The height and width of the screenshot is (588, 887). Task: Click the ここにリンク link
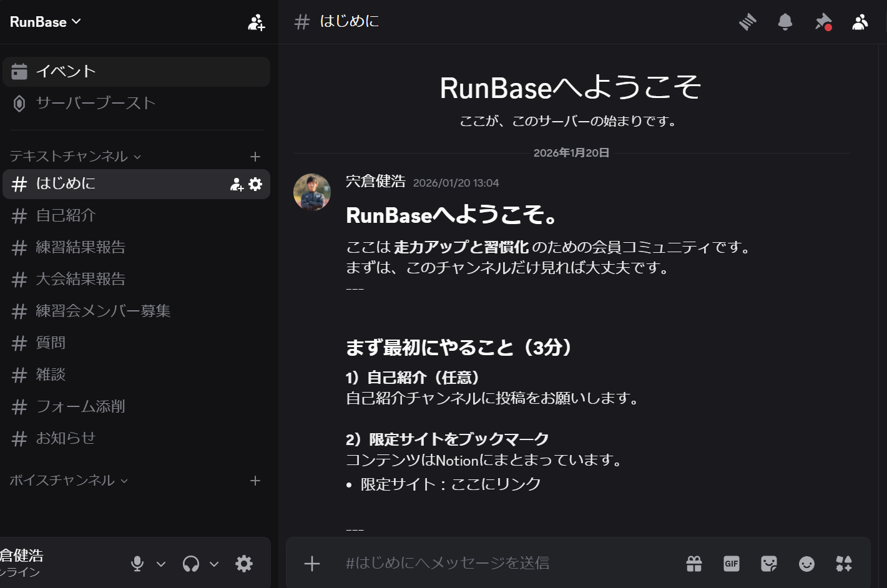[495, 483]
